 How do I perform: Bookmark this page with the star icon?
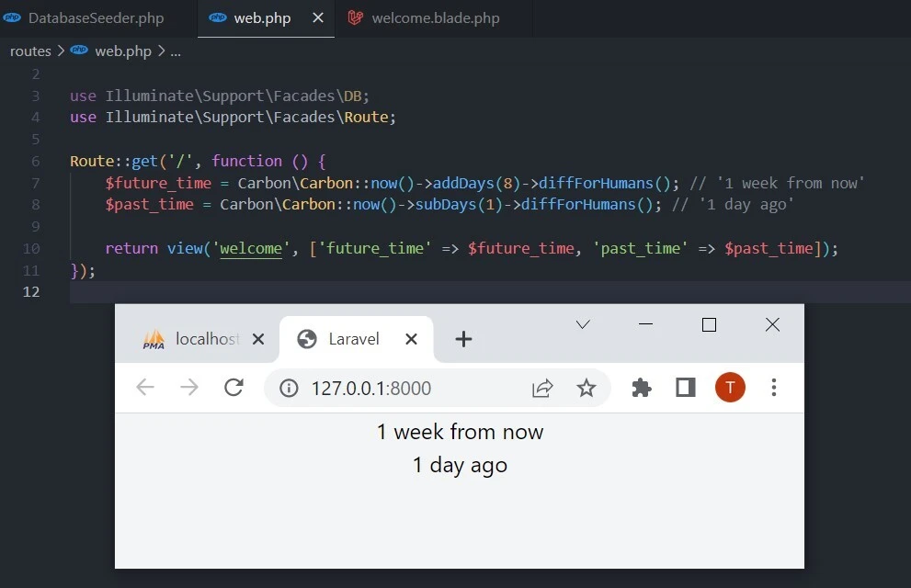[x=586, y=388]
